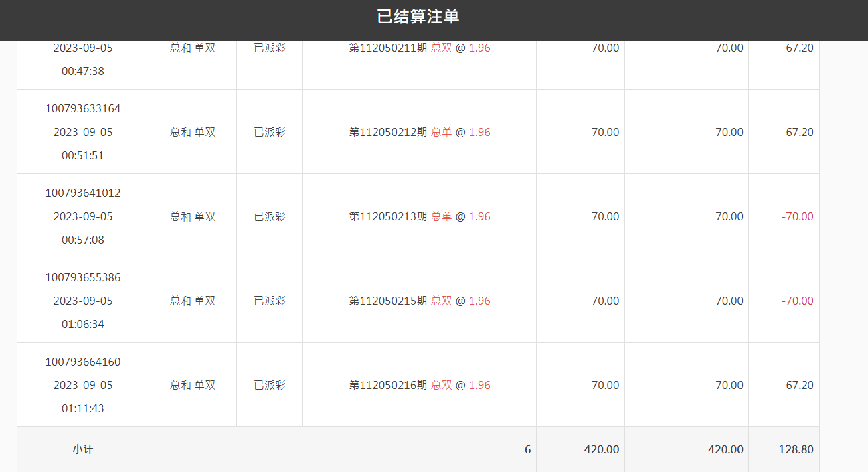The width and height of the screenshot is (868, 472).
Task: Click the 已结算注单 page title
Action: click(418, 17)
